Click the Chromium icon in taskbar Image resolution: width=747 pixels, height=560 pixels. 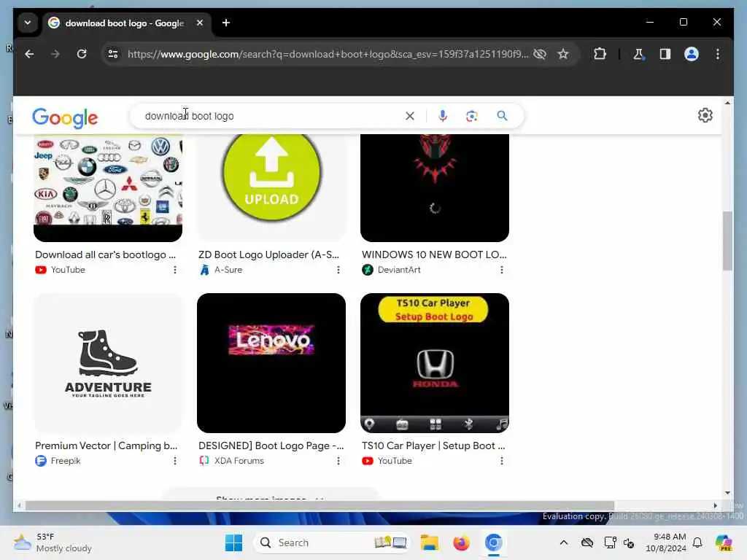(x=494, y=542)
